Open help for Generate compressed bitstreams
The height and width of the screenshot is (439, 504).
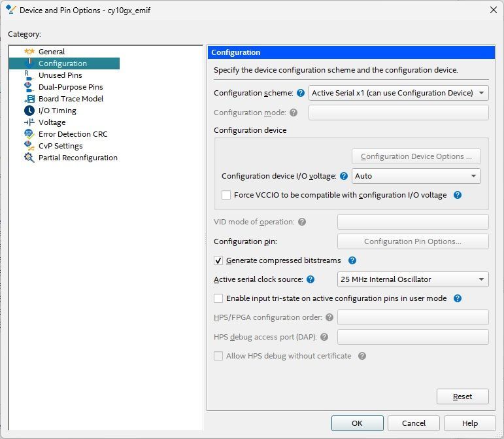coord(352,260)
